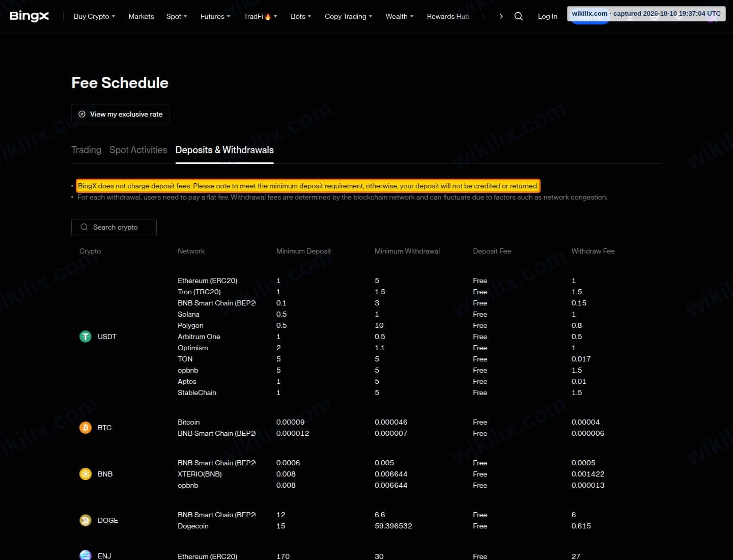The height and width of the screenshot is (560, 733).
Task: Click withdraw fee value 0.001422
Action: coord(588,474)
